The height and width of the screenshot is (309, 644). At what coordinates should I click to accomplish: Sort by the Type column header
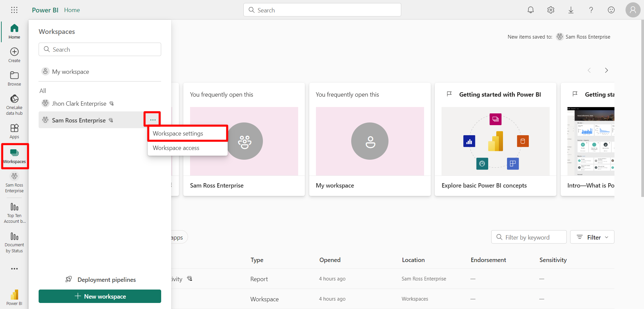click(257, 260)
